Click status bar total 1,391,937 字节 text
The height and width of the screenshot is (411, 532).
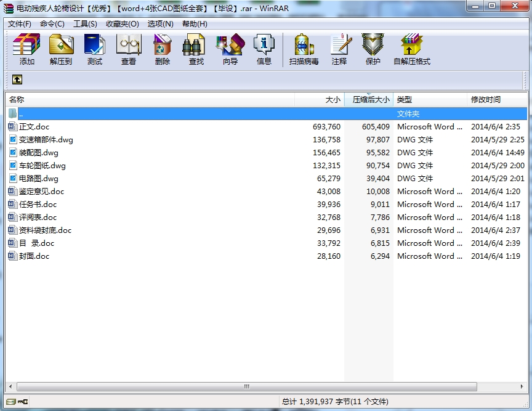(335, 402)
